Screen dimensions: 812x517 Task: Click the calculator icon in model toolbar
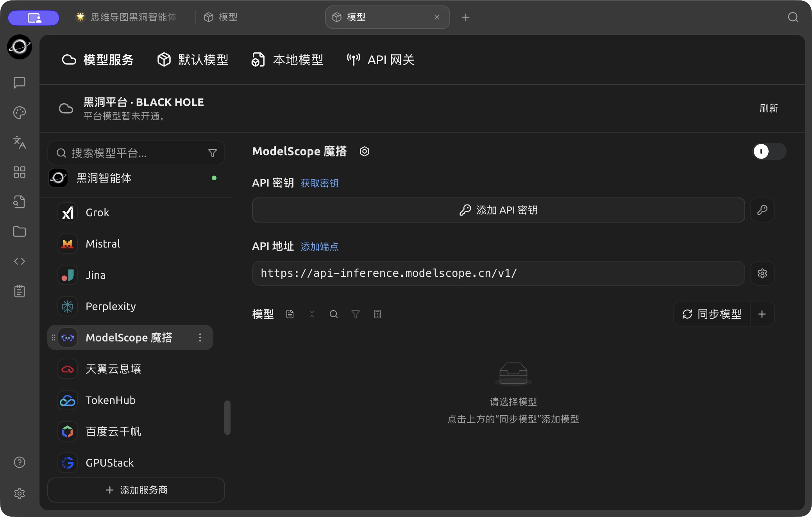[x=377, y=314]
